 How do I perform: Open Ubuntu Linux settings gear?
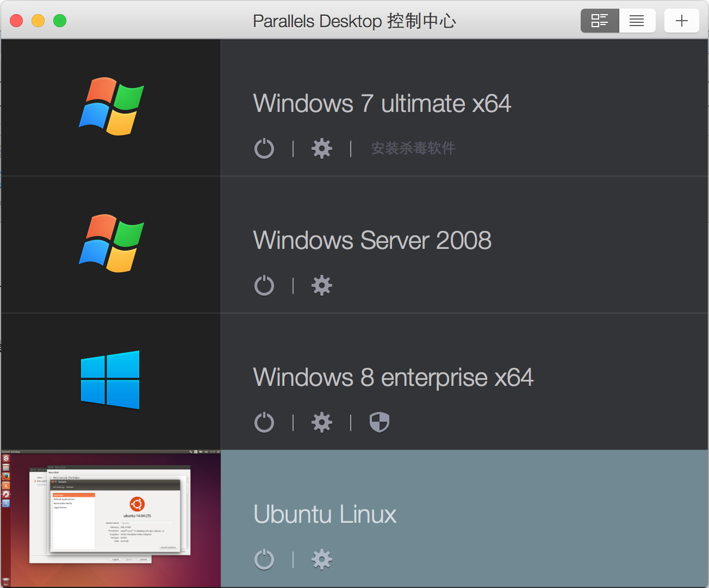pyautogui.click(x=322, y=559)
